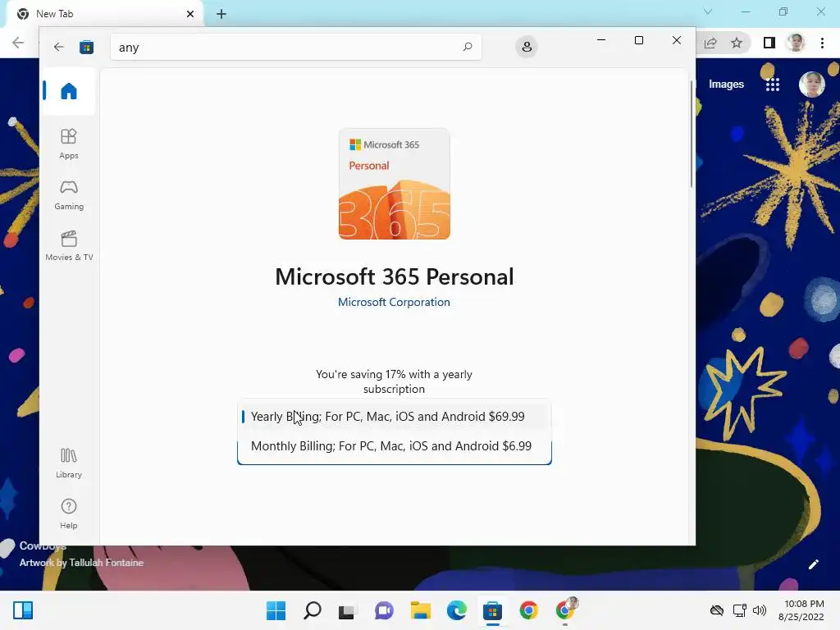Screen dimensions: 840x630
Task: Close the Chrome New Tab tab
Action: (190, 14)
